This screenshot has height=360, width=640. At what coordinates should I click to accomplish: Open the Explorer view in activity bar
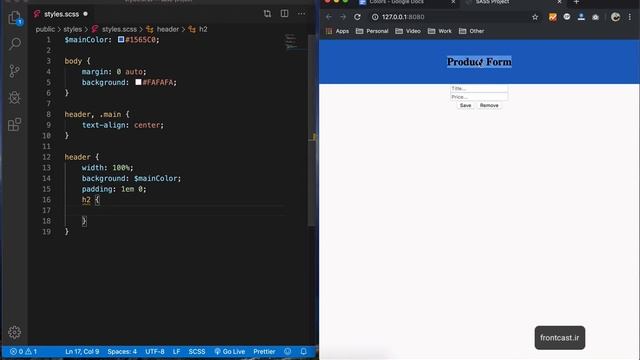click(x=15, y=18)
